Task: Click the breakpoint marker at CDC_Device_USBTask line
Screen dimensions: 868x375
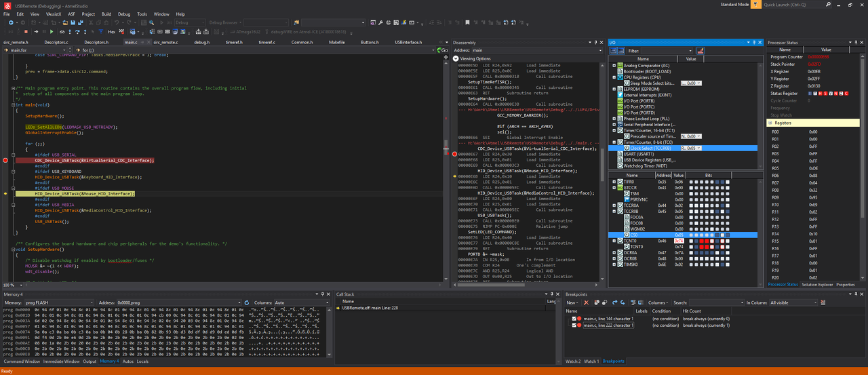Action: [x=5, y=161]
